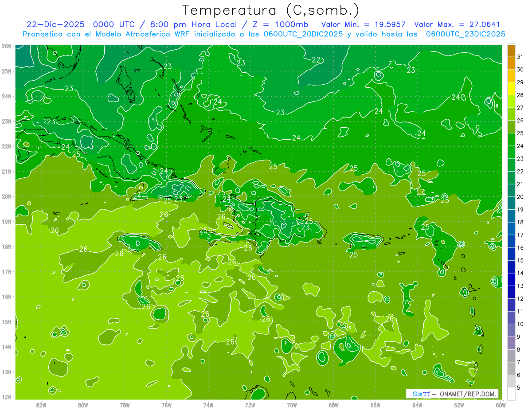Click the '16N' latitude axis label
The width and height of the screenshot is (532, 411).
[x=6, y=297]
